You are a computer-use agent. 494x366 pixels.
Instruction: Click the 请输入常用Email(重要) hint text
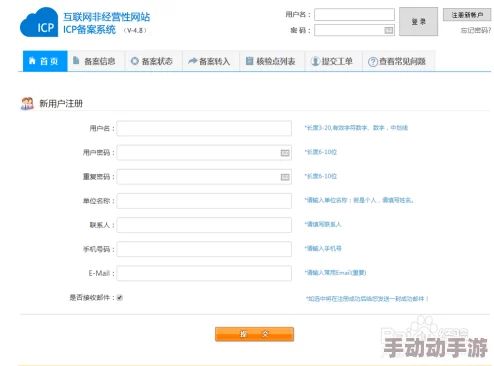(x=335, y=273)
